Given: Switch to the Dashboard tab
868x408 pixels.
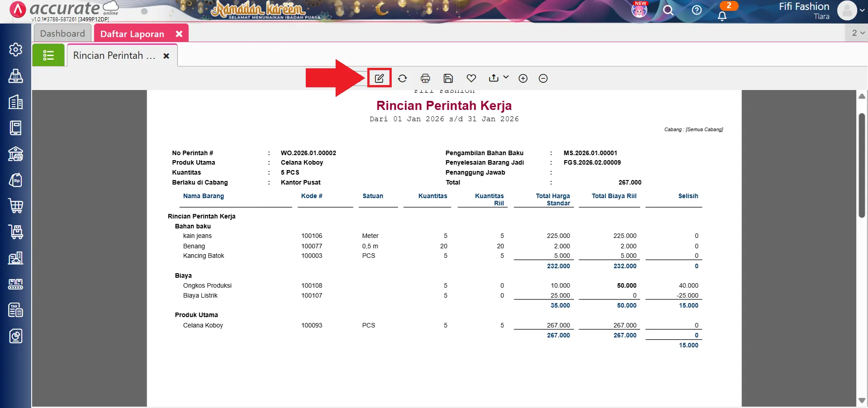Looking at the screenshot, I should (62, 33).
